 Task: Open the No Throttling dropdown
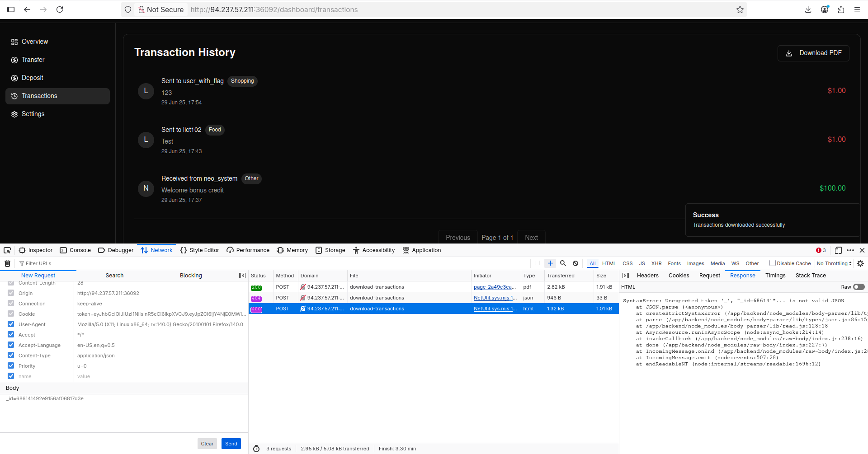(x=834, y=263)
